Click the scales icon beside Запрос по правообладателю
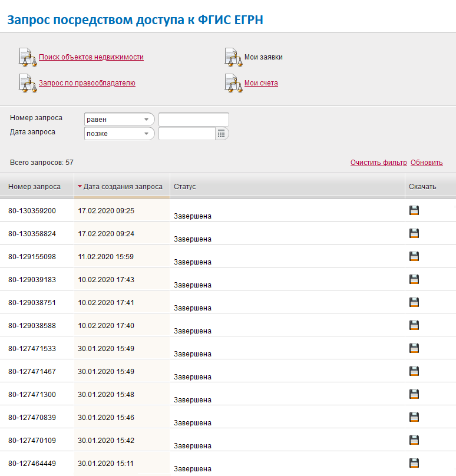Viewport: 456px width, 476px height. tap(28, 83)
